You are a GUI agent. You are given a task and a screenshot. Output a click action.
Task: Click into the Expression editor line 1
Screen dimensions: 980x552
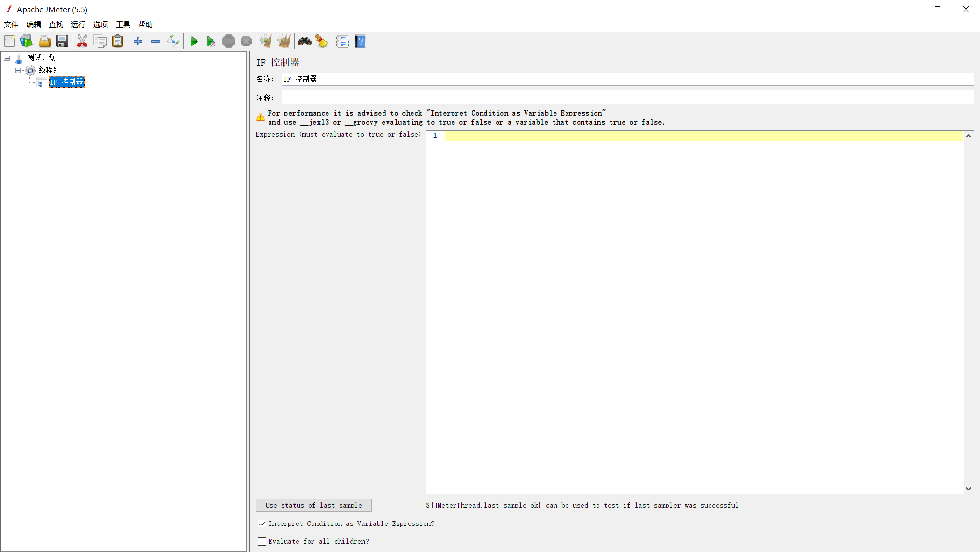point(703,136)
